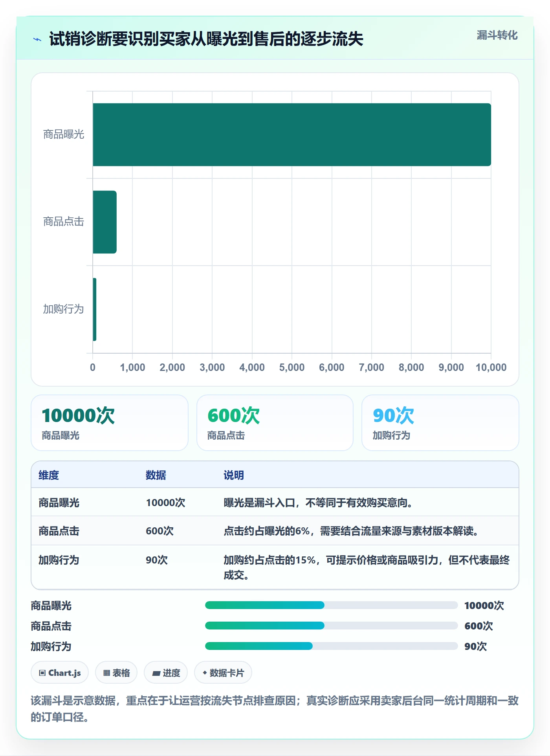Click the grid icon on the 表格 chip
This screenshot has height=756, width=550.
(106, 673)
